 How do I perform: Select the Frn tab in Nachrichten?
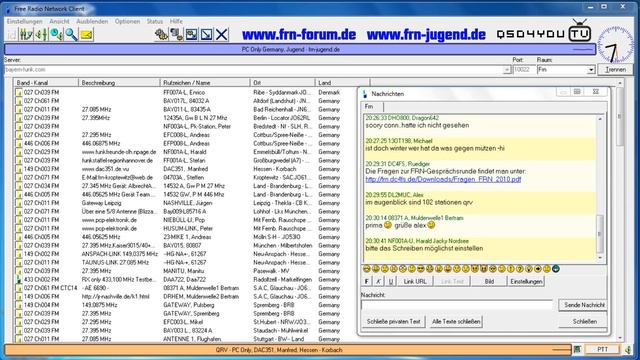click(372, 107)
